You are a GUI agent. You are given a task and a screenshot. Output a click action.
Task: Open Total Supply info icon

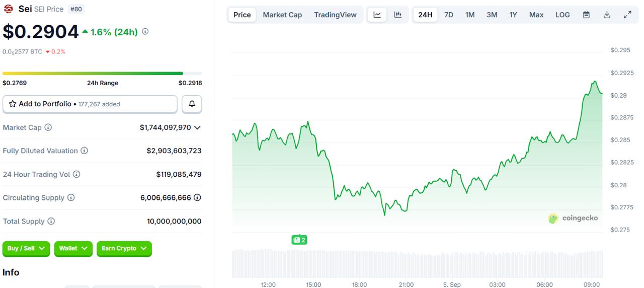click(x=51, y=221)
